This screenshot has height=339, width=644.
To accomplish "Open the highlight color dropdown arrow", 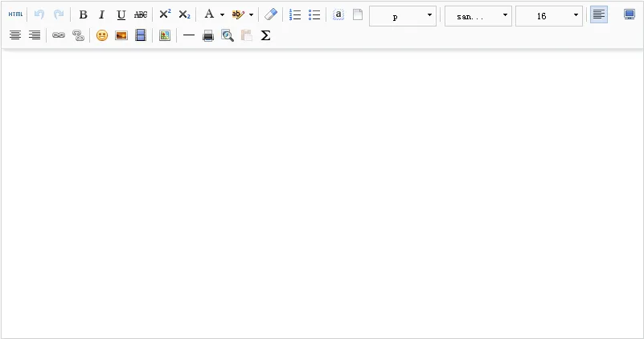I will pyautogui.click(x=251, y=14).
